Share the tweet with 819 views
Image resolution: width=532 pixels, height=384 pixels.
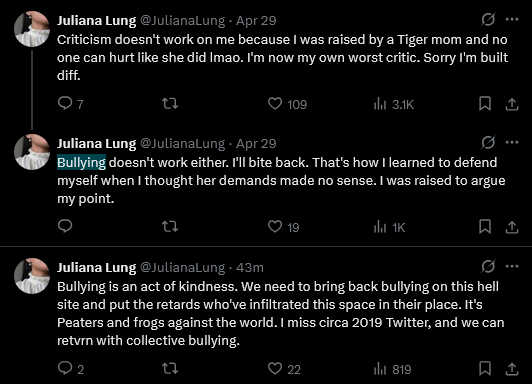[x=512, y=368]
